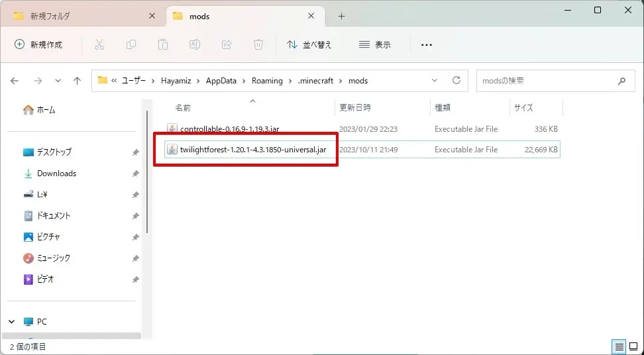Click the Share icon in toolbar
Viewport: 644px width, 355px height.
click(227, 44)
